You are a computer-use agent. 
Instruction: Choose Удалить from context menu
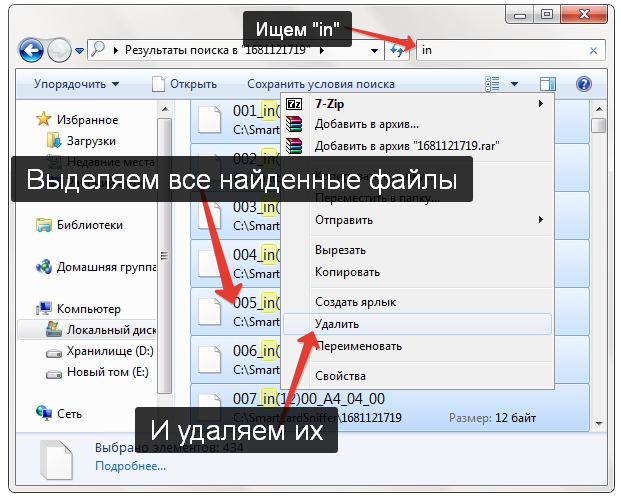click(417, 324)
